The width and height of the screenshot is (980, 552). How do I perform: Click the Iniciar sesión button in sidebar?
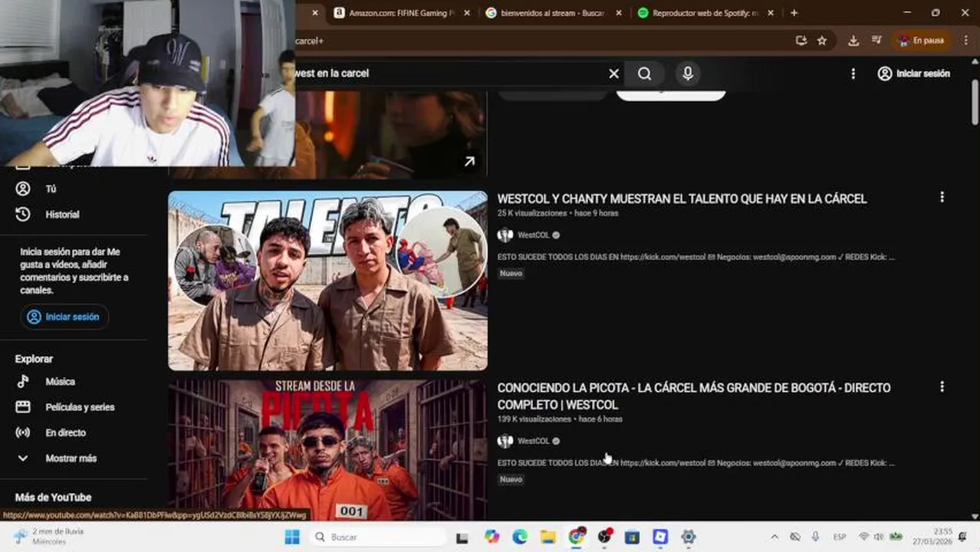[x=64, y=317]
